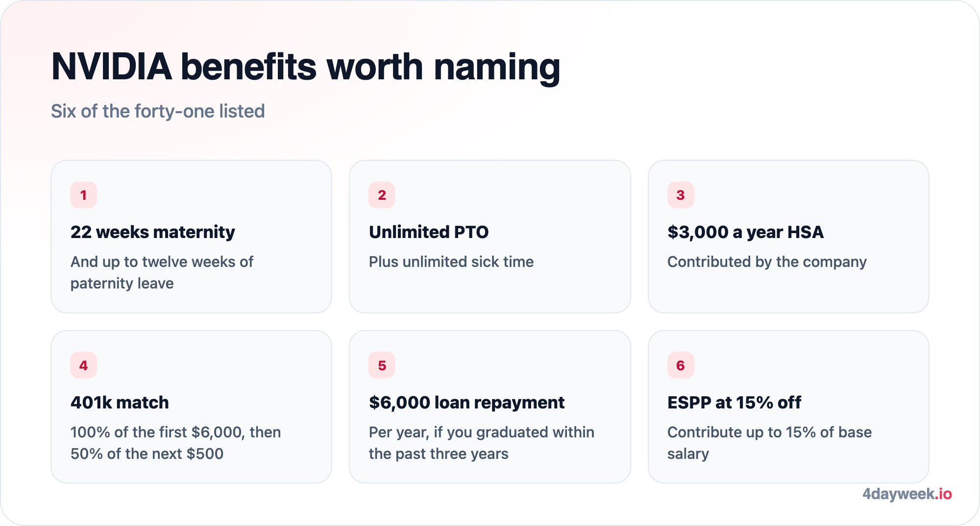Click the 'Plus unlimited sick time' text

(451, 262)
